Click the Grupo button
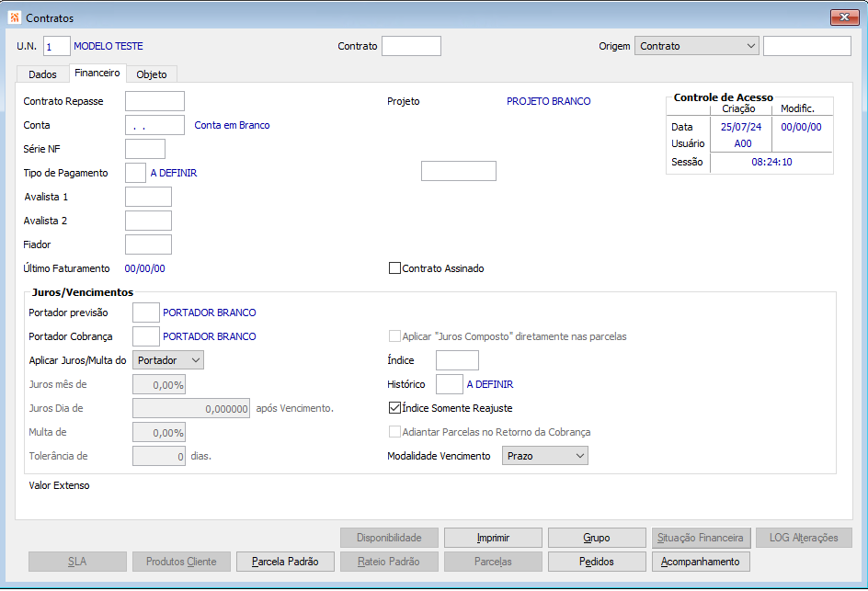 tap(597, 538)
